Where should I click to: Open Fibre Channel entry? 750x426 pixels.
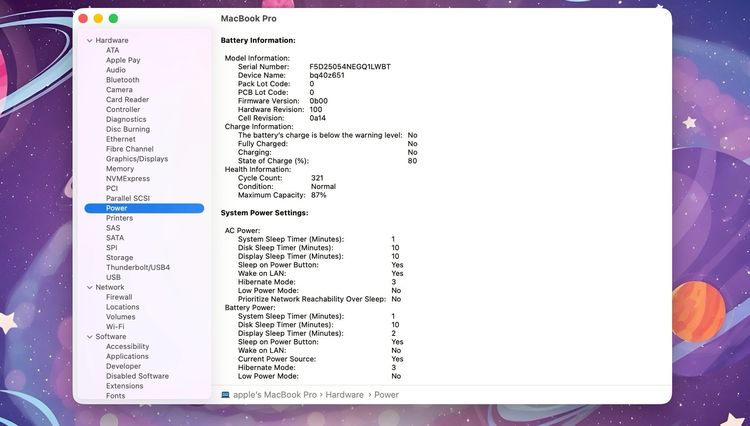point(130,149)
